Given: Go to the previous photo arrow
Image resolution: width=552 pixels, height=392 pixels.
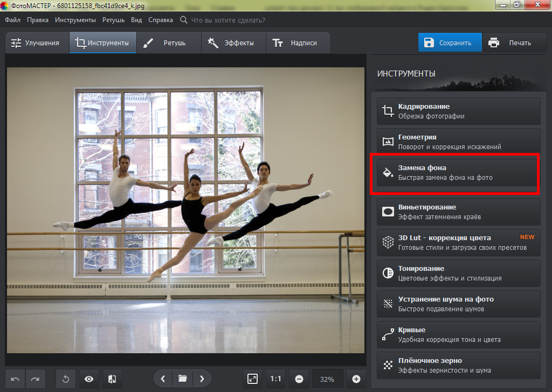Looking at the screenshot, I should point(163,379).
